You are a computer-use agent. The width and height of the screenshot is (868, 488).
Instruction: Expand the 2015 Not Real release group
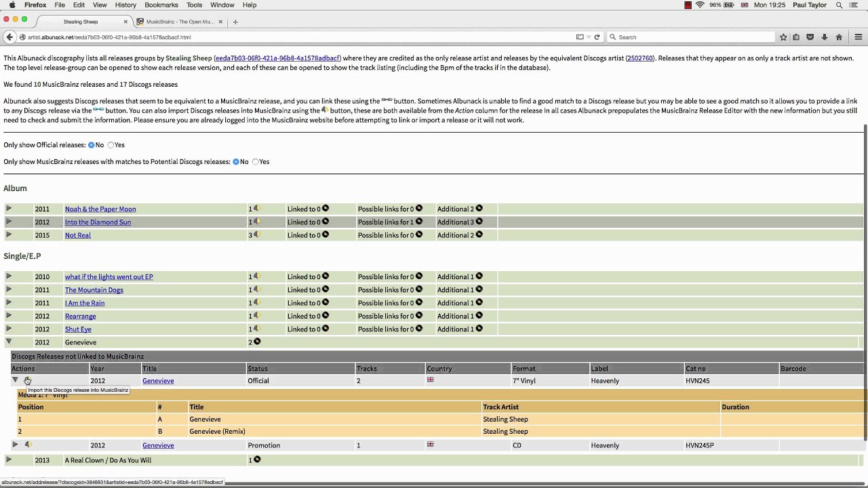coord(9,235)
